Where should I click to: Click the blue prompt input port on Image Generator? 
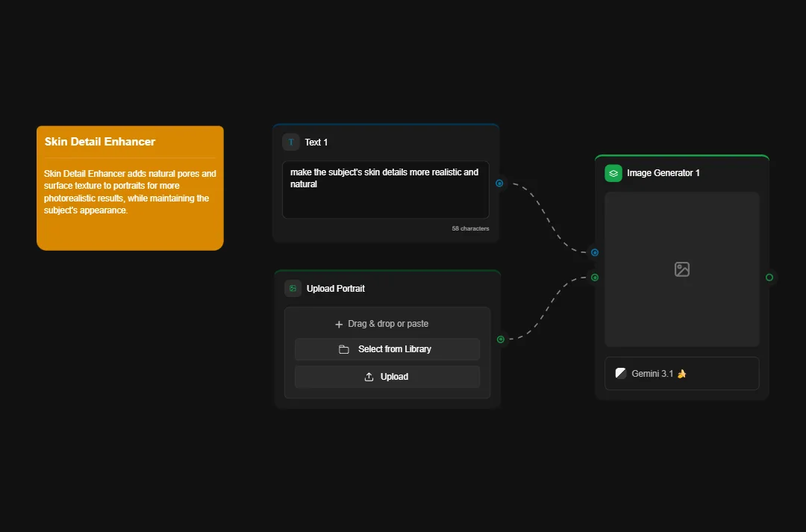(594, 252)
